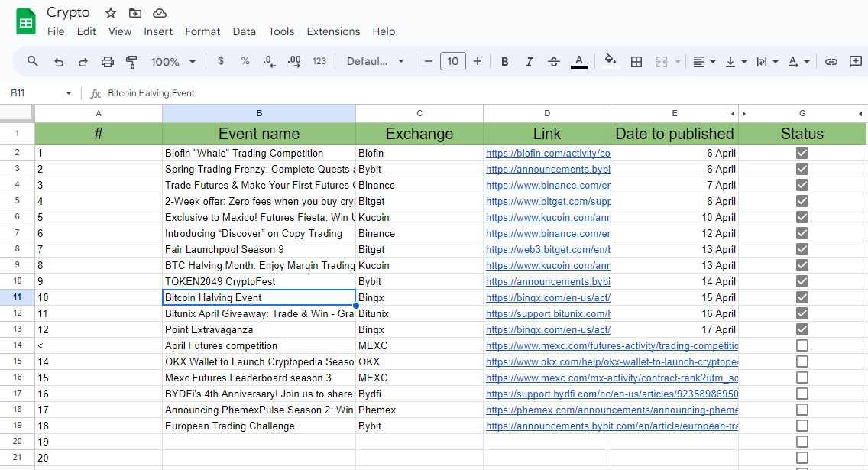
Task: Check status for BYDFi's 4th Anniversary
Action: pos(802,394)
